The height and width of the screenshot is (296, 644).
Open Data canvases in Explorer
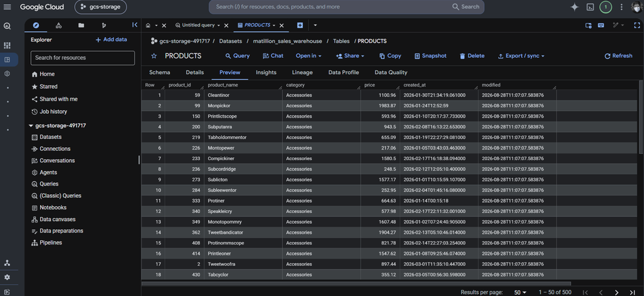coord(53,219)
